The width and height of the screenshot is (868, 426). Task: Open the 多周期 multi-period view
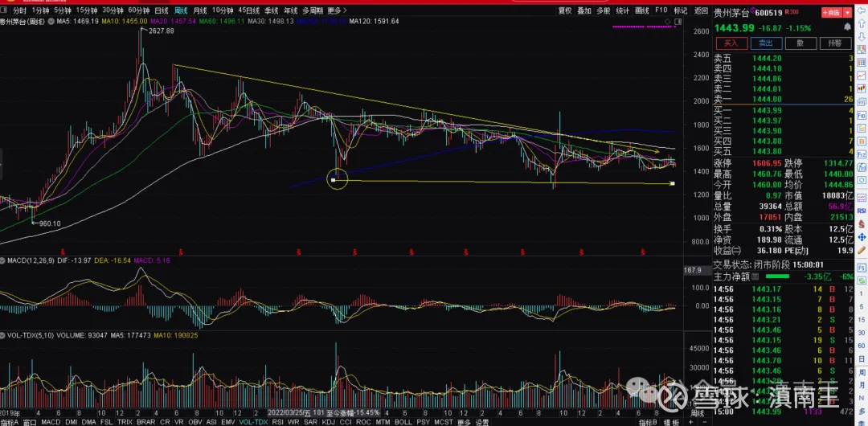313,10
